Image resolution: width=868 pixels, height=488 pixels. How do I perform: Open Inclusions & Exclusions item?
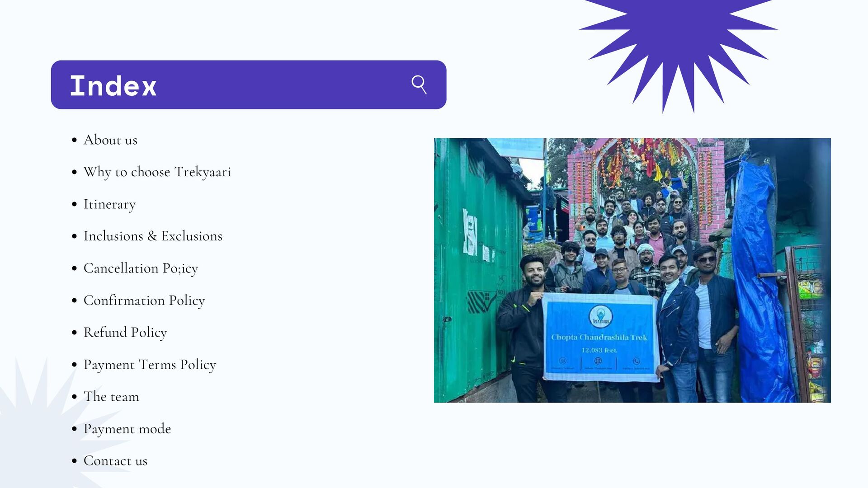click(153, 236)
